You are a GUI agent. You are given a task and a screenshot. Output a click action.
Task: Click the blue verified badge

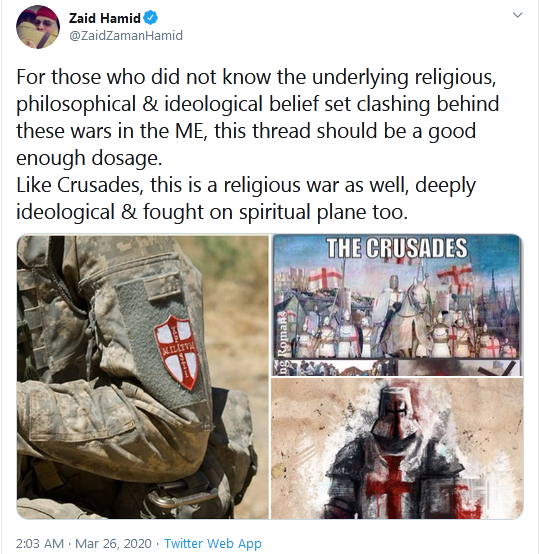click(x=151, y=18)
